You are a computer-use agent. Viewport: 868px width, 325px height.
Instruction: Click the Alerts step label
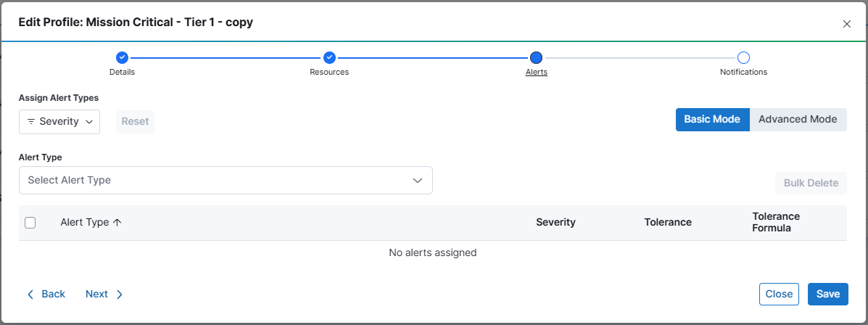537,72
